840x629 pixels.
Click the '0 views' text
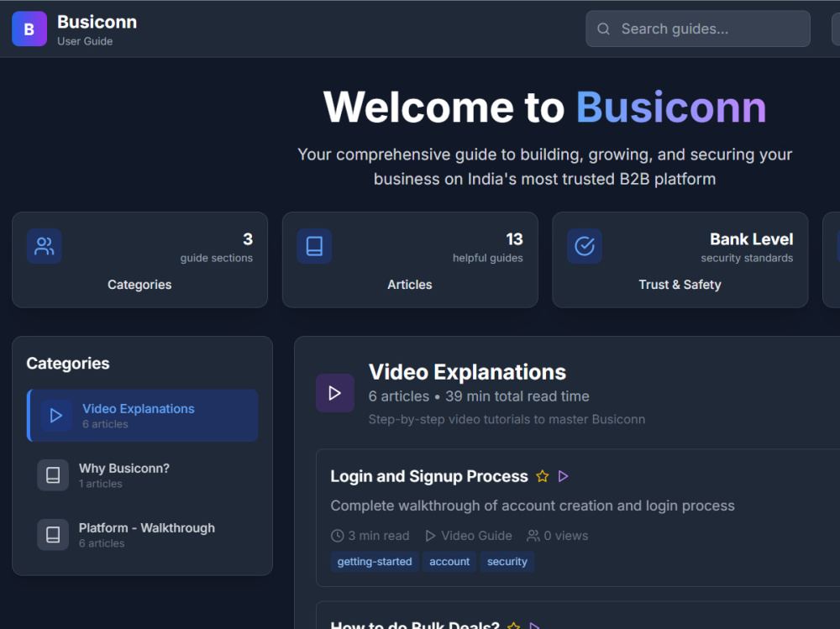tap(566, 536)
